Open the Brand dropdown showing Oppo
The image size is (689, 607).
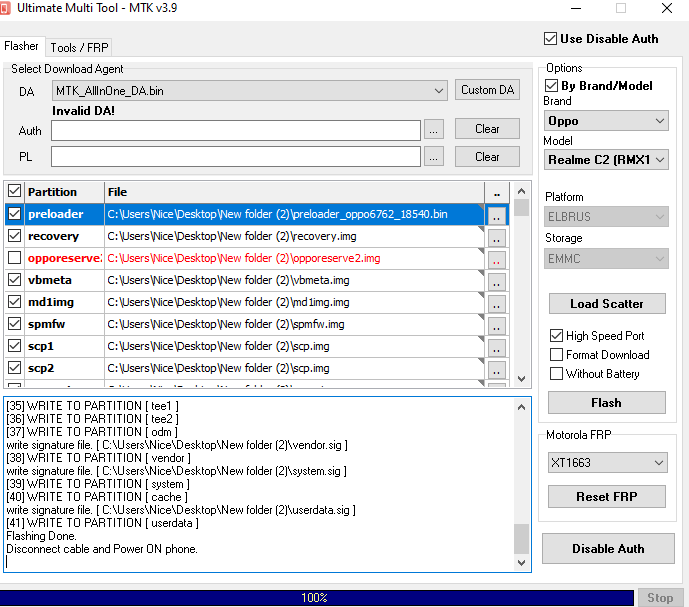click(606, 121)
